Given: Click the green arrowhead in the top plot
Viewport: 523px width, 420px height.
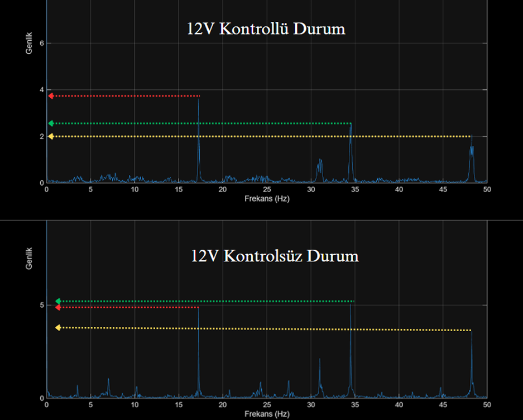Looking at the screenshot, I should 51,123.
